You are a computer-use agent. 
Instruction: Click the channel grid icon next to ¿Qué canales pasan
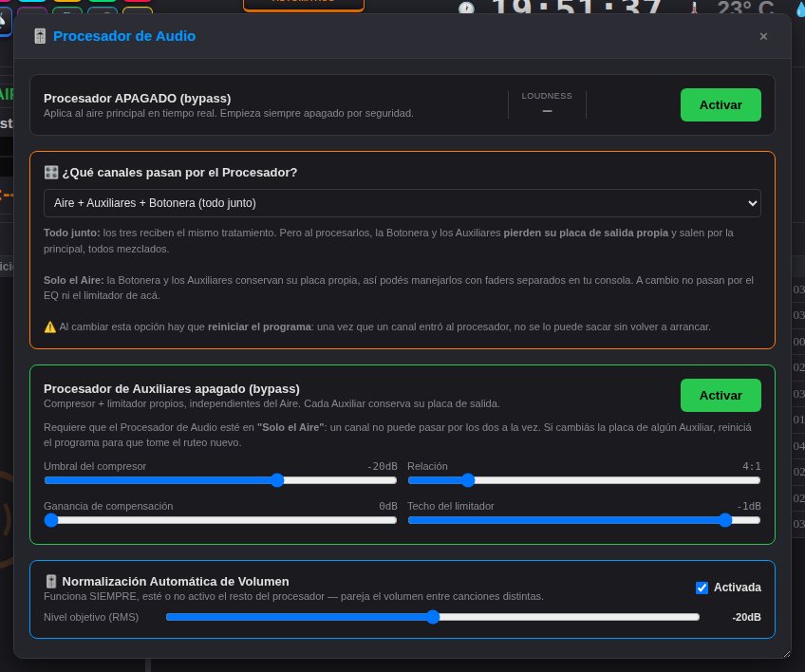coord(51,172)
